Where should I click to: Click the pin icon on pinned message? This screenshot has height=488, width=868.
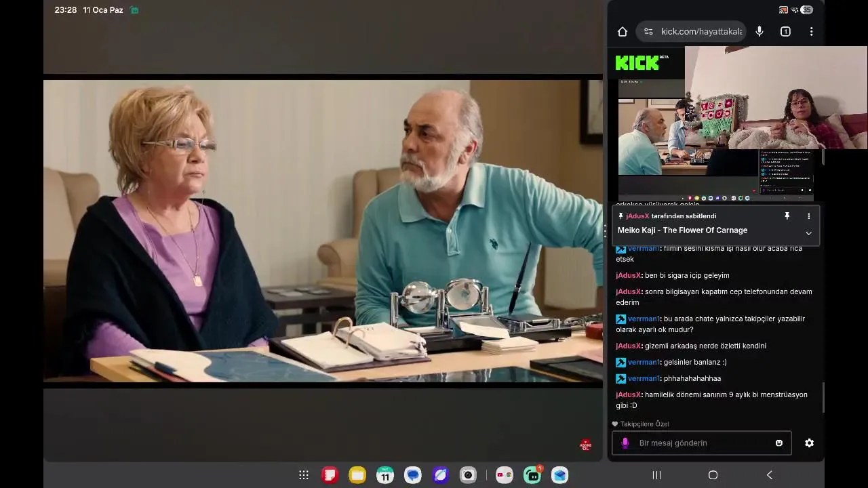tap(787, 216)
